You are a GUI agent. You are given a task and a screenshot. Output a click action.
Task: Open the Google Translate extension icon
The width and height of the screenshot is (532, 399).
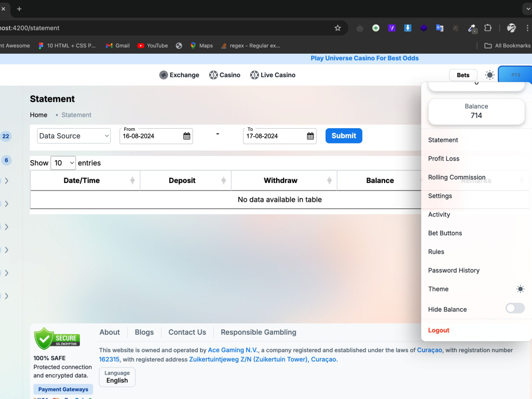point(440,28)
